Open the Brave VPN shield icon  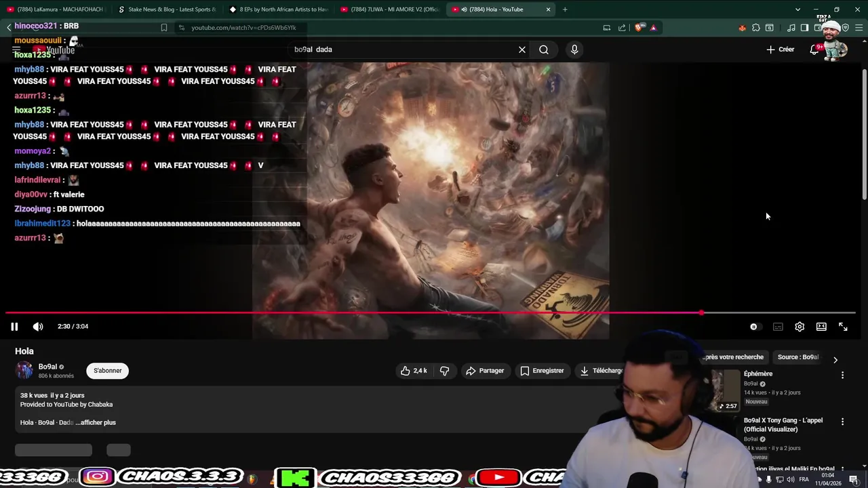tap(845, 28)
